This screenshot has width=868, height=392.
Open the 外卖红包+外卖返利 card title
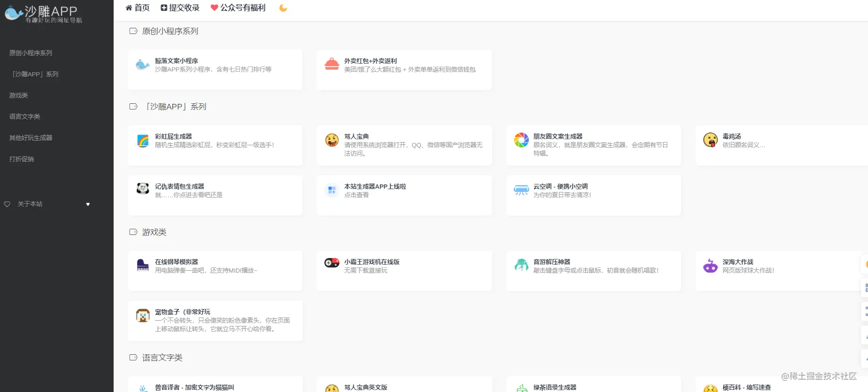point(371,61)
